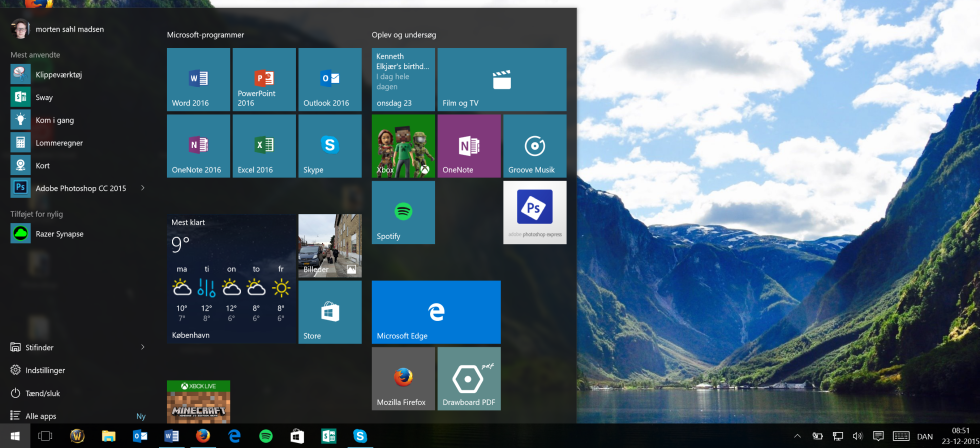
Task: Open the Adobe Photoshop Express tile
Action: [534, 212]
